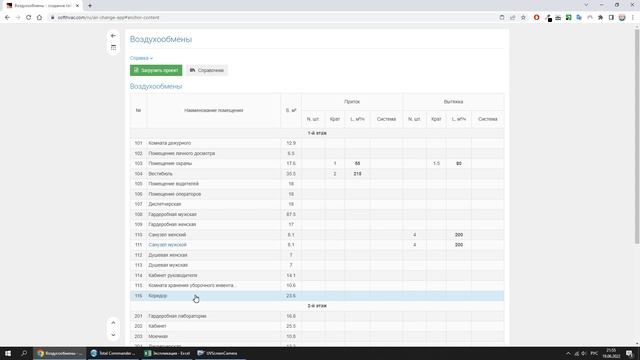Click the Вытяжка value 200 for Санузел женский
The height and width of the screenshot is (360, 640).
click(x=459, y=235)
